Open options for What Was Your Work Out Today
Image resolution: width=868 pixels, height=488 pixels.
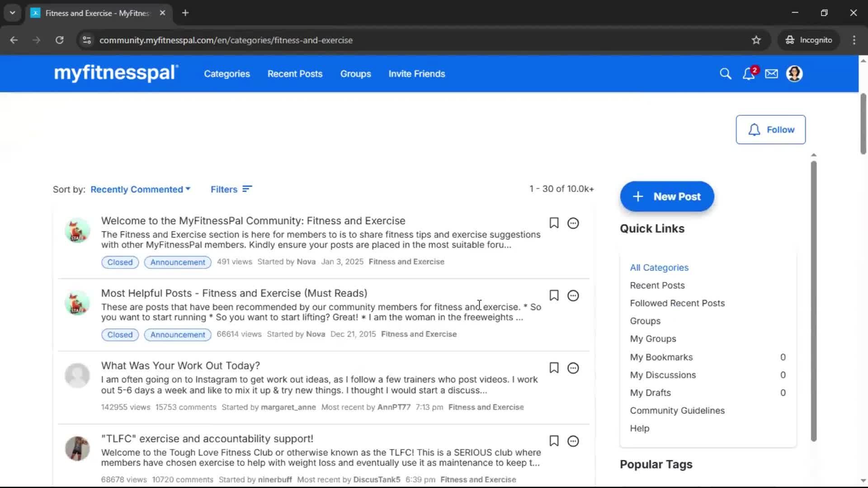click(573, 368)
